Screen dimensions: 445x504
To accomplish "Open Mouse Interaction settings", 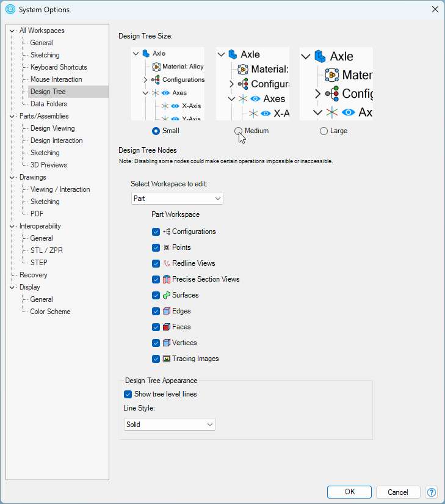I will [x=56, y=79].
